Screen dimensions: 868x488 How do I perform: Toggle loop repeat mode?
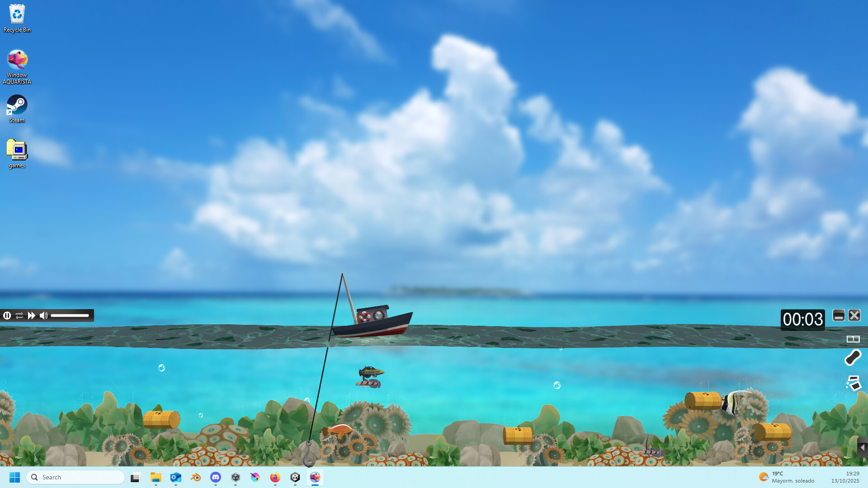[19, 315]
